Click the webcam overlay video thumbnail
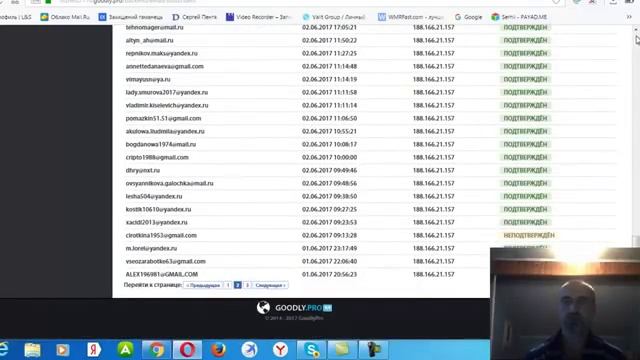The height and width of the screenshot is (360, 640). [565, 304]
